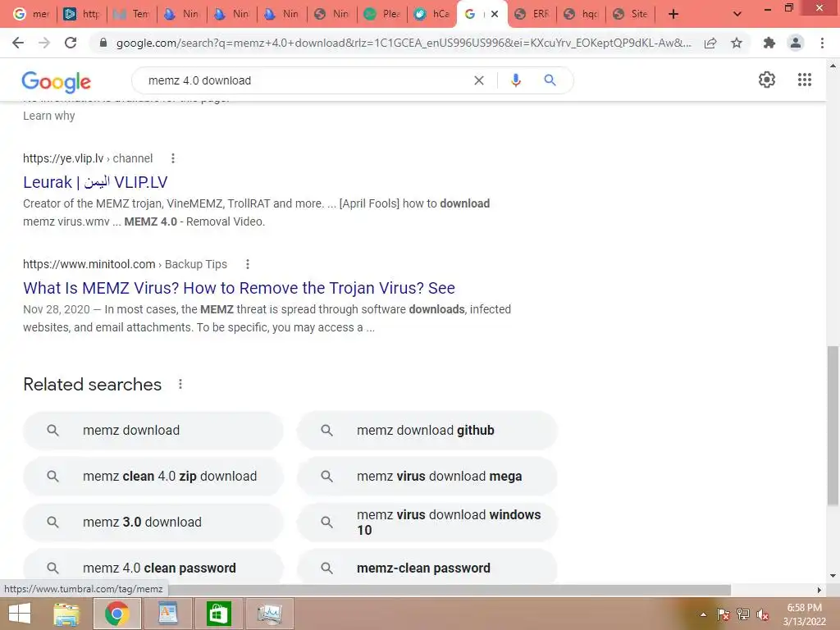
Task: Open the document editor taskbar icon
Action: coord(167,614)
